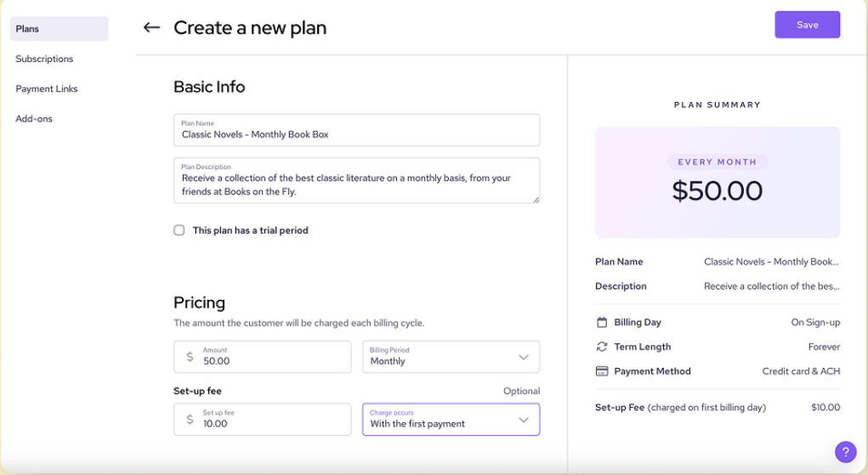Screen dimensions: 868x475
Task: Open Add-ons in sidebar
Action: pyautogui.click(x=34, y=118)
